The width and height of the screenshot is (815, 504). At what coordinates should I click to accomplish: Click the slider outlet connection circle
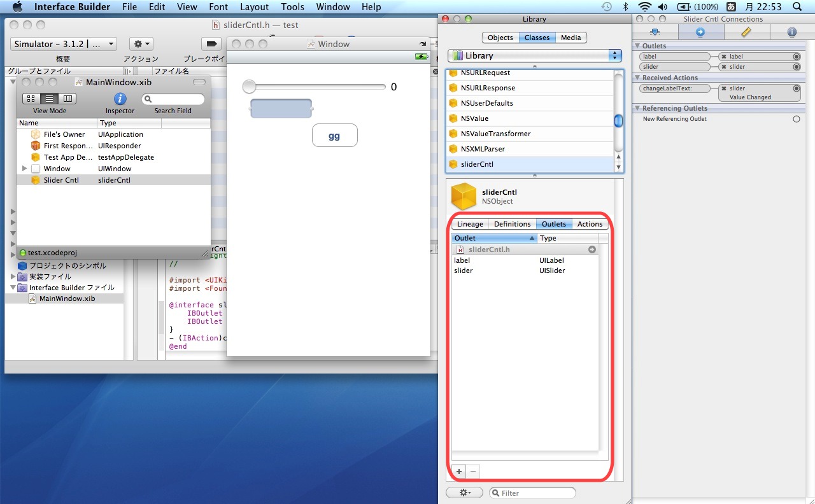(797, 67)
